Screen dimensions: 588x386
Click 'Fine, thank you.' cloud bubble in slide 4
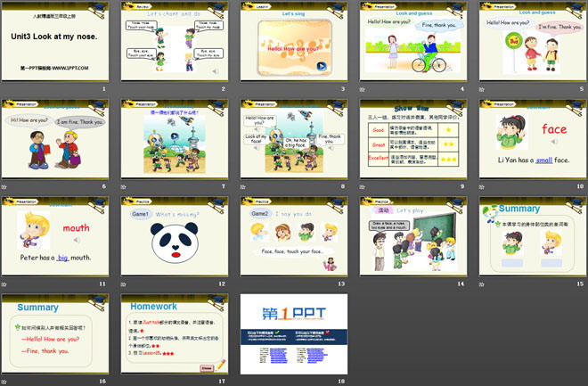(438, 25)
